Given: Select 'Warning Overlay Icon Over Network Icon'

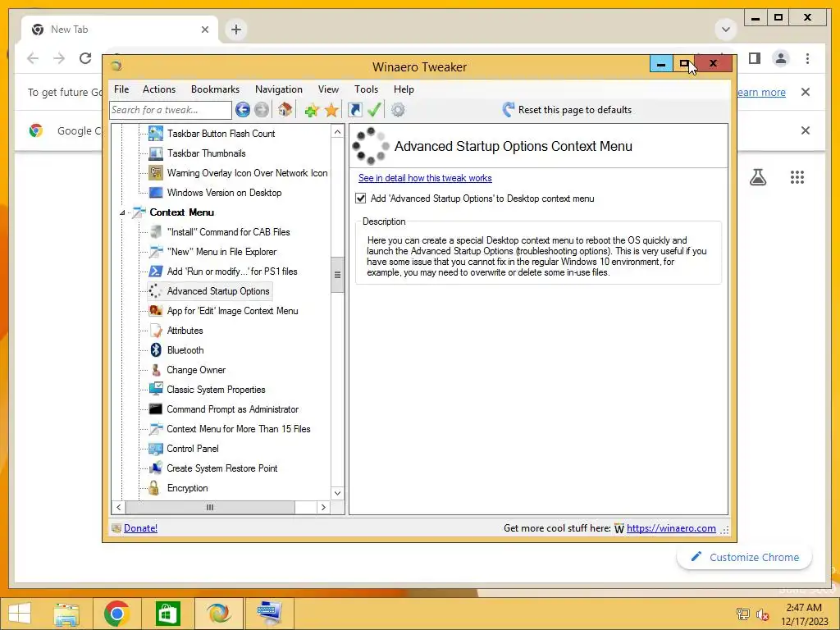Looking at the screenshot, I should pyautogui.click(x=247, y=173).
